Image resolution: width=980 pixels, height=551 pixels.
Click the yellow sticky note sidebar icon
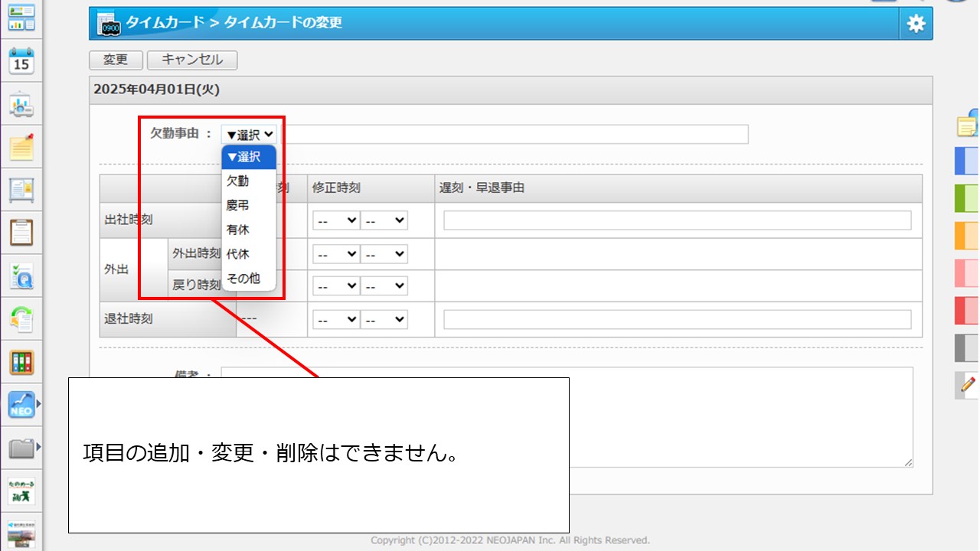[x=21, y=146]
